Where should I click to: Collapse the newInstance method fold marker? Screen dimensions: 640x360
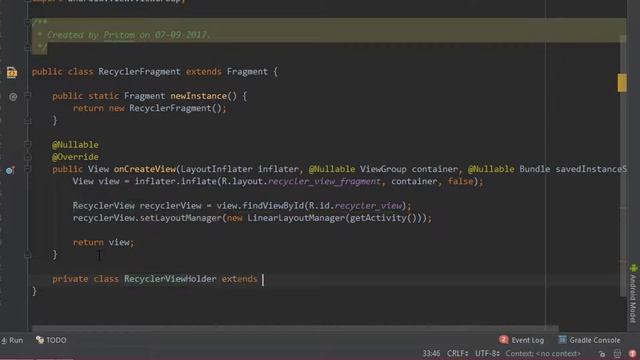click(28, 96)
